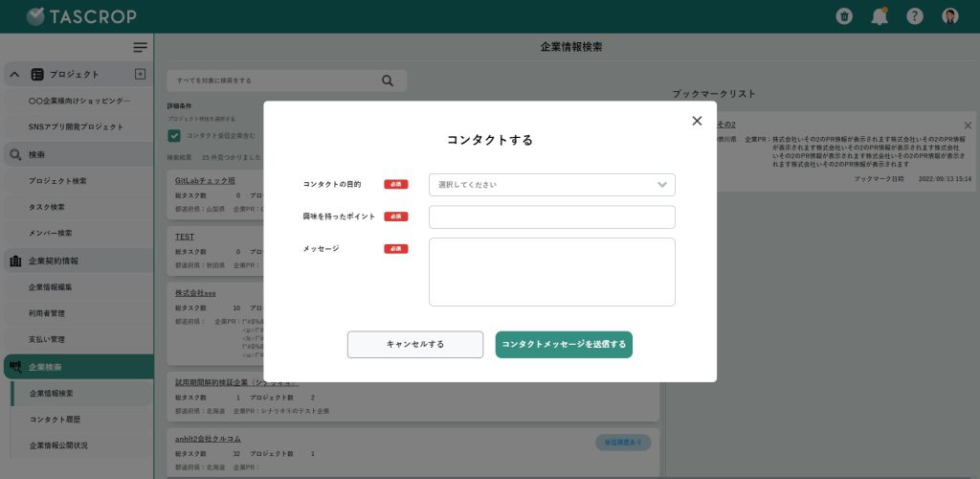Collapse the プロジェクト section chevron
Screen dimensions: 980x479
(x=14, y=74)
